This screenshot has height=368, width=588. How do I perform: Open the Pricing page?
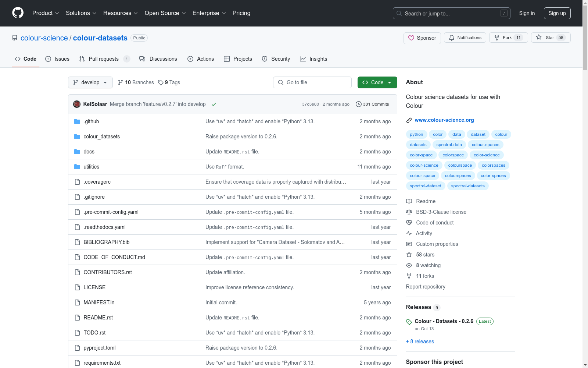[x=241, y=13]
